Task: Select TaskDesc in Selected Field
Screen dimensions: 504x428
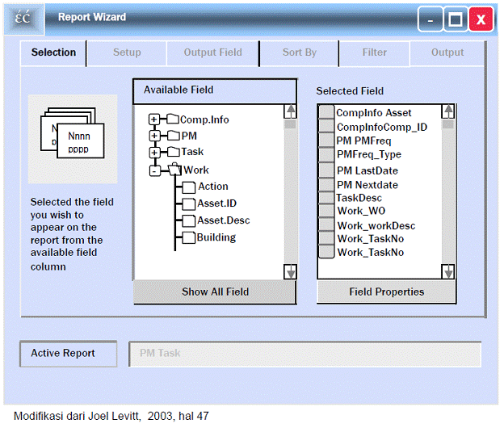Action: click(x=359, y=198)
